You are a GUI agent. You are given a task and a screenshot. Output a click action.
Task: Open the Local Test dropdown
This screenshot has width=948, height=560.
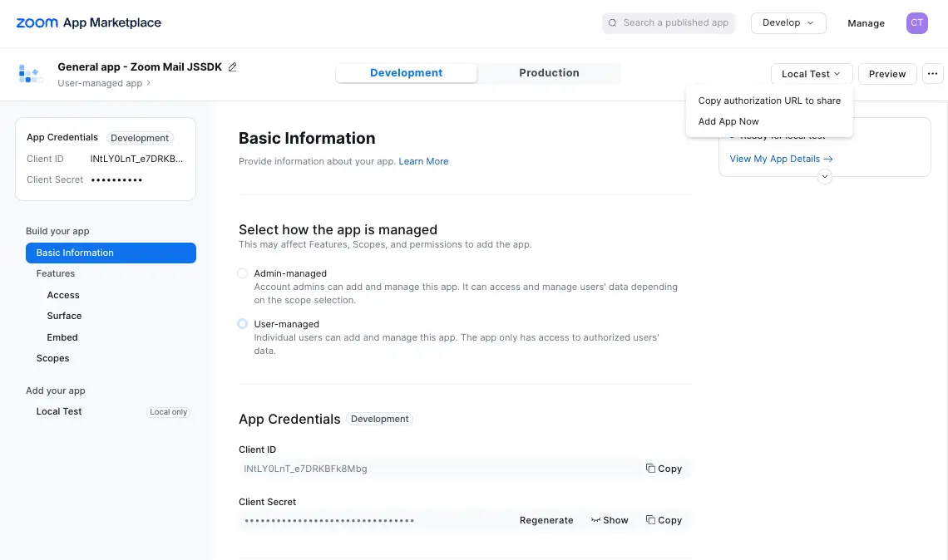tap(811, 73)
